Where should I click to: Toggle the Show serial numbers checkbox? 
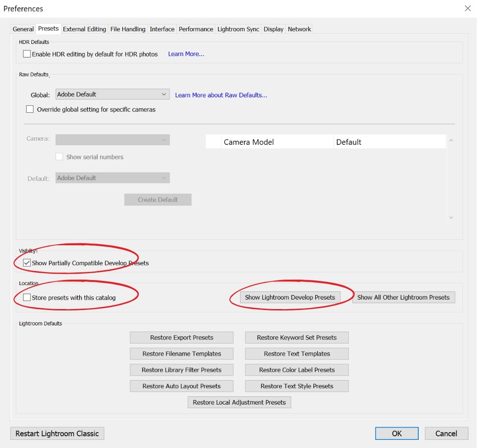pos(59,157)
